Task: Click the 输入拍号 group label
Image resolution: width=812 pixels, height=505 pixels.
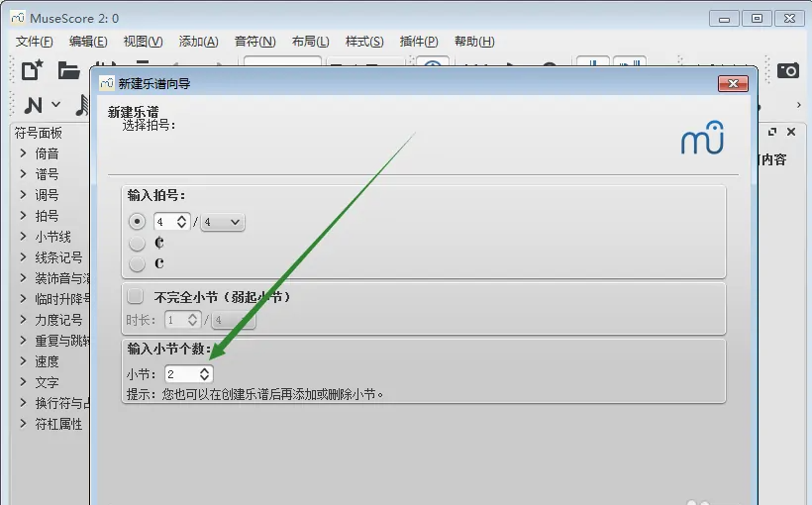Action: pyautogui.click(x=156, y=195)
